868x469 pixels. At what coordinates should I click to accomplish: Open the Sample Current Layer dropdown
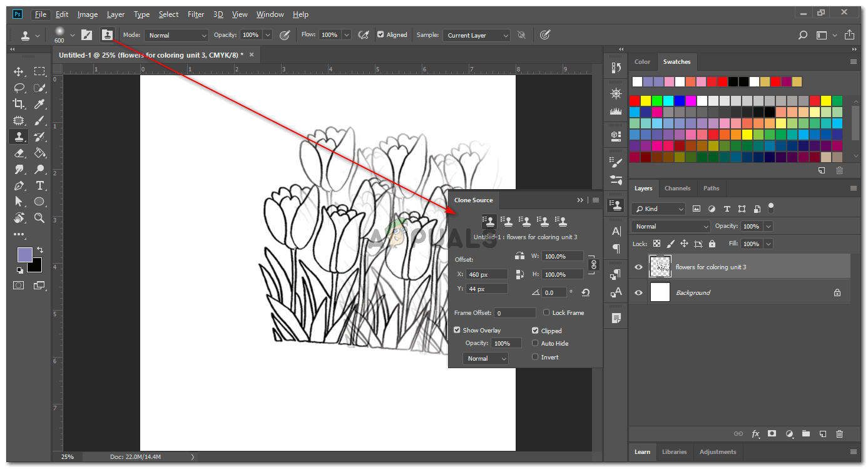476,36
